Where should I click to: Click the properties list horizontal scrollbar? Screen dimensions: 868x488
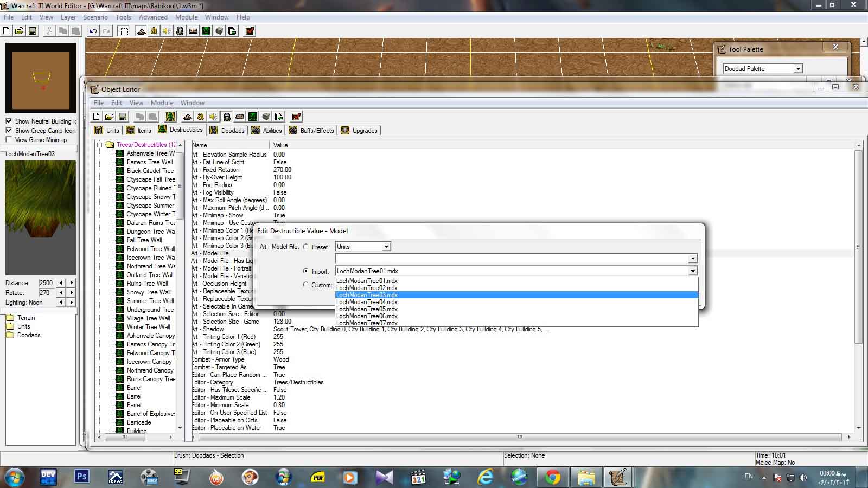pos(520,437)
